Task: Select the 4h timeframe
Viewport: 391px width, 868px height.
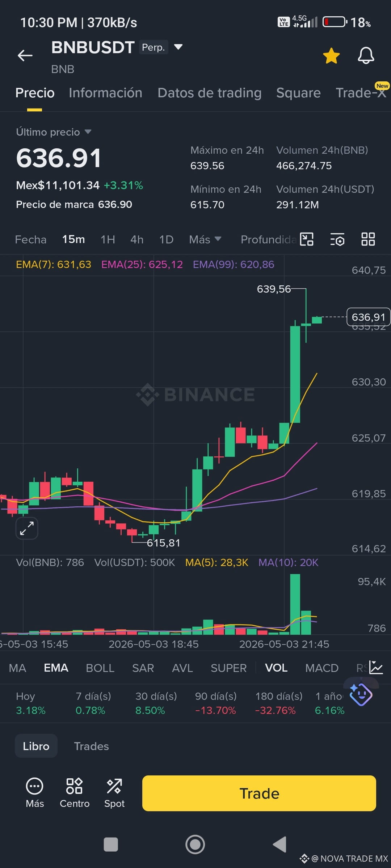Action: coord(137,239)
